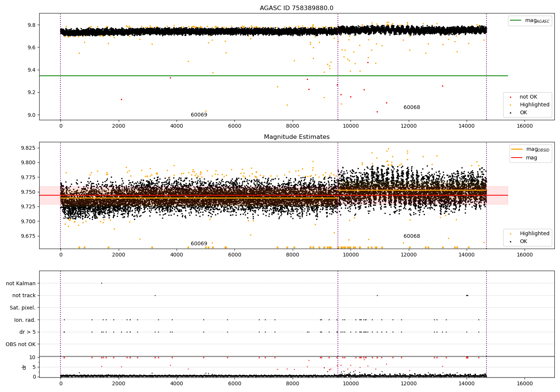
Task: Click the title "AGASC ID 758389880.0"
Action: point(296,8)
